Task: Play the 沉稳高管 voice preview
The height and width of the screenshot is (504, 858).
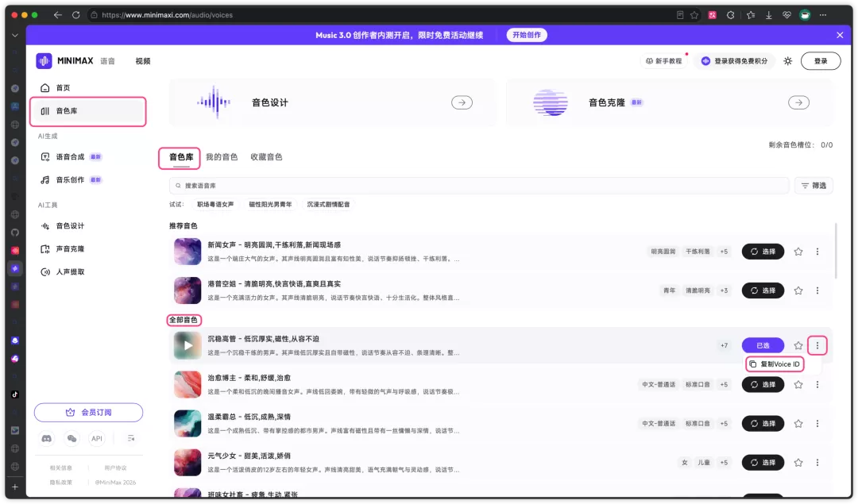Action: [x=187, y=345]
